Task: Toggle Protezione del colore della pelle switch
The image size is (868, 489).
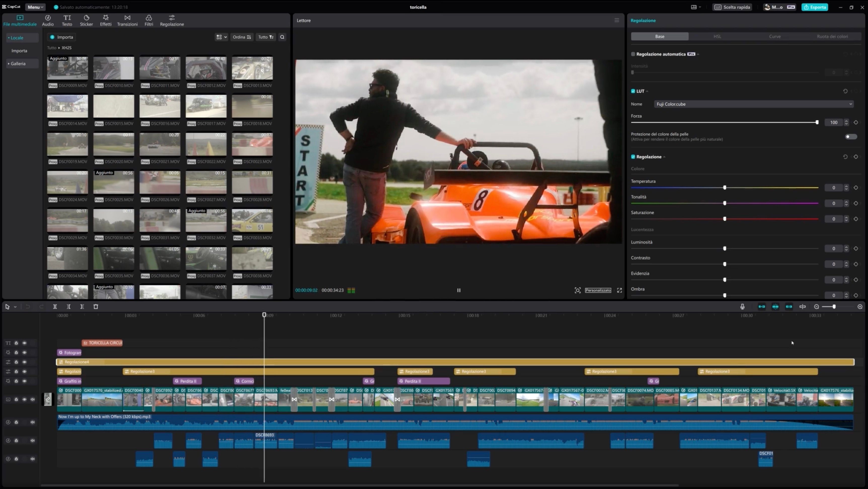Action: point(851,136)
